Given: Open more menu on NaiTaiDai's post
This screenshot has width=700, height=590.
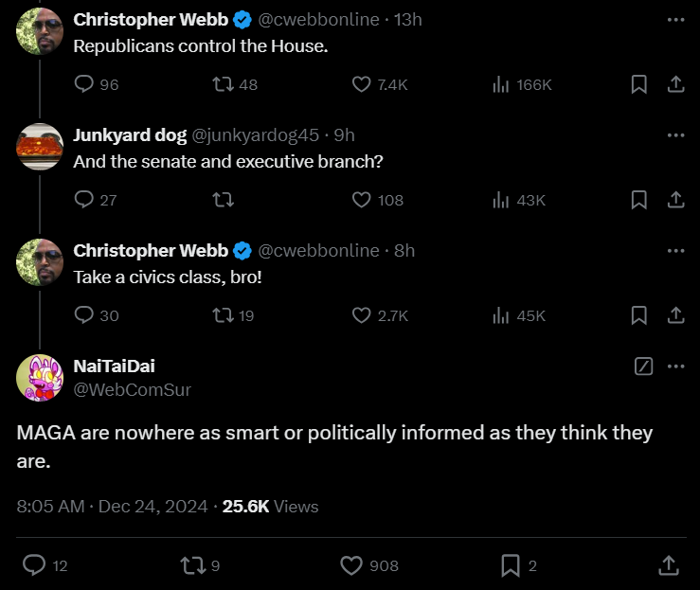Looking at the screenshot, I should 676,366.
